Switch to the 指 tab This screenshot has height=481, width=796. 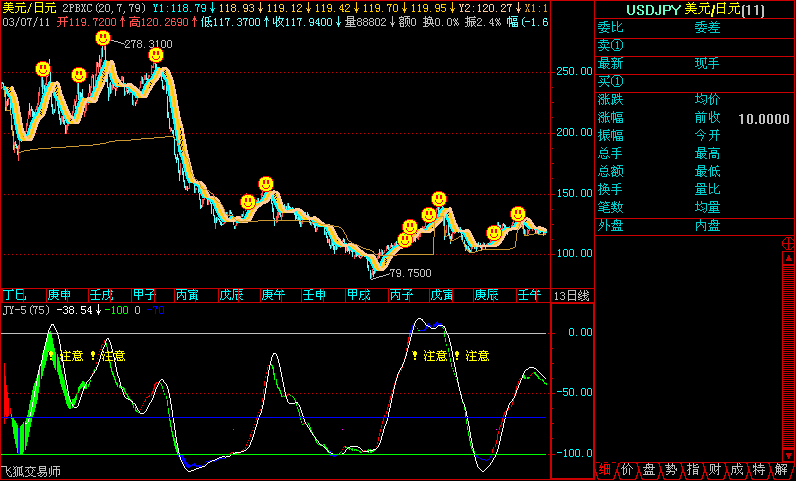point(693,470)
